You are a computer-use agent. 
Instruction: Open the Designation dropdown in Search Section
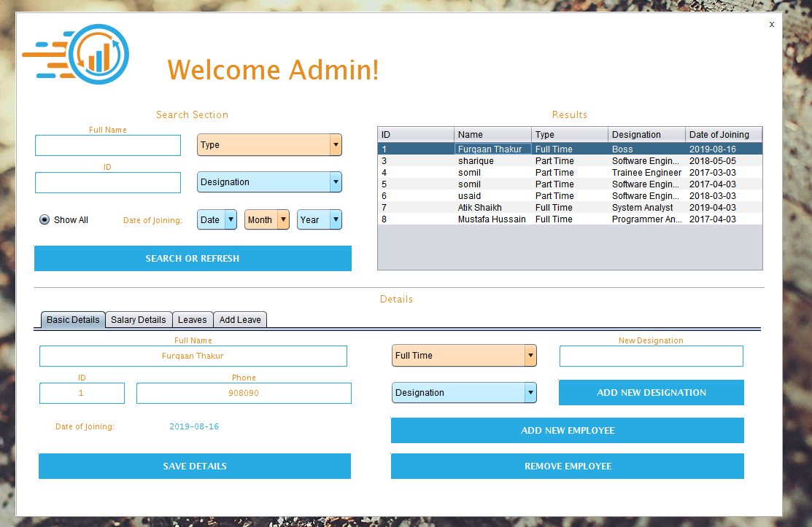269,182
